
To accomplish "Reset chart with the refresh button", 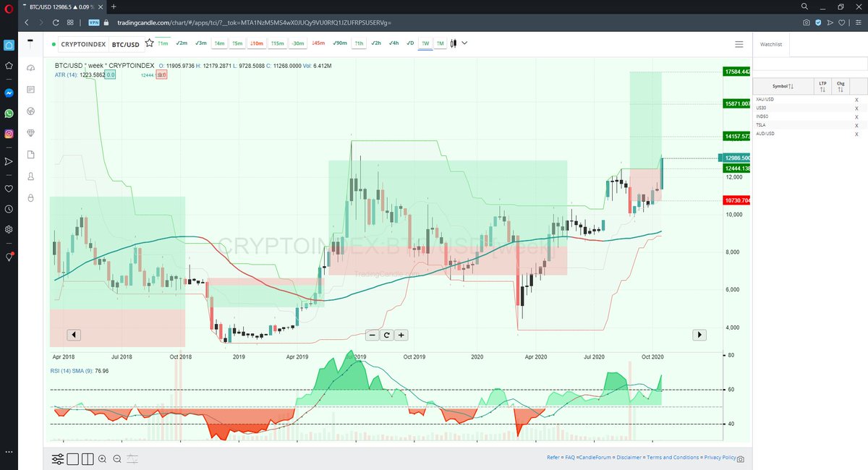I will (387, 335).
